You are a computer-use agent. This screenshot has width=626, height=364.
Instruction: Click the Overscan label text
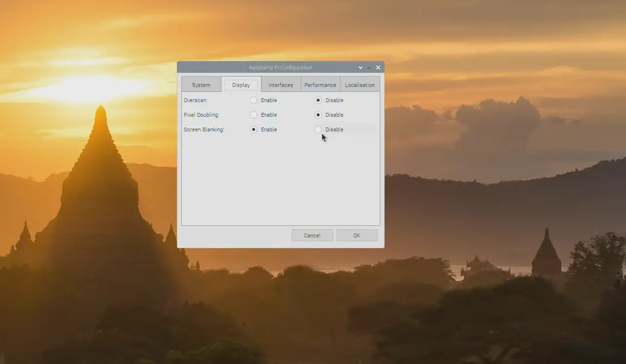coord(195,100)
